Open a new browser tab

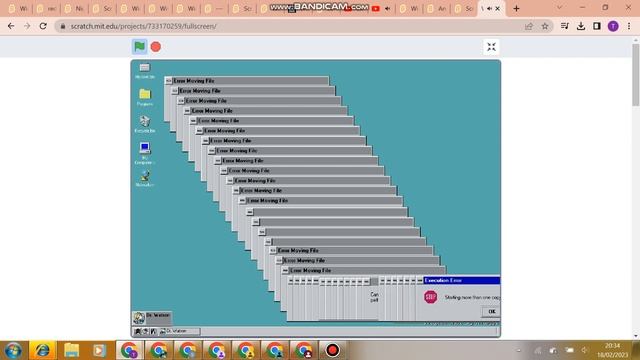[516, 8]
